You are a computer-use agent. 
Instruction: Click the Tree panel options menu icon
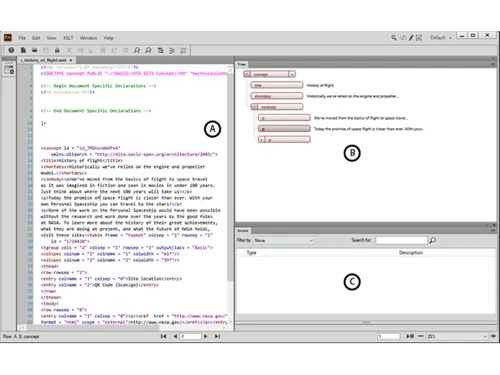click(x=493, y=64)
